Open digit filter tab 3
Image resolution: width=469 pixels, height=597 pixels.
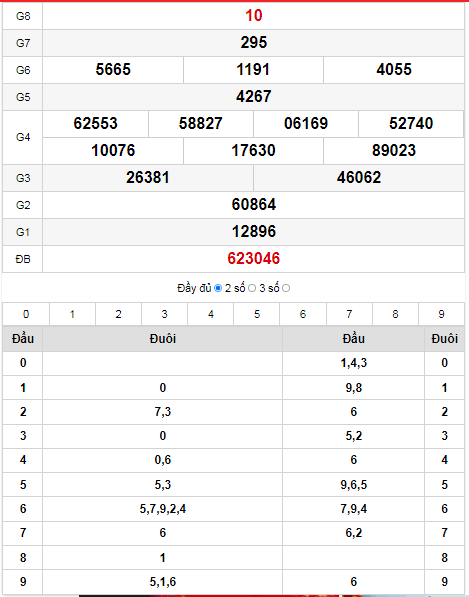click(164, 314)
